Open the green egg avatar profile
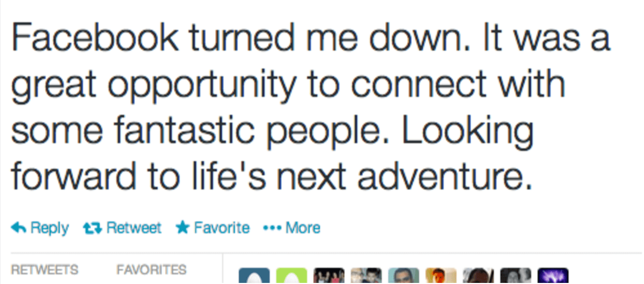This screenshot has height=284, width=644. pyautogui.click(x=291, y=276)
